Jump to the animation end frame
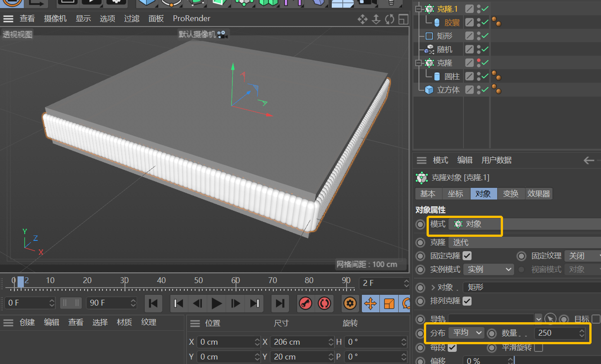Image resolution: width=601 pixels, height=364 pixels. click(x=280, y=303)
